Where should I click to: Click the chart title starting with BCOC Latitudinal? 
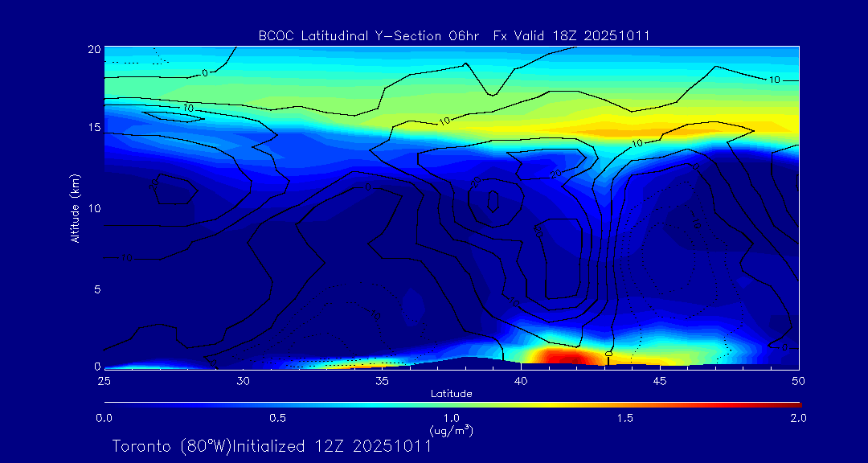point(454,35)
